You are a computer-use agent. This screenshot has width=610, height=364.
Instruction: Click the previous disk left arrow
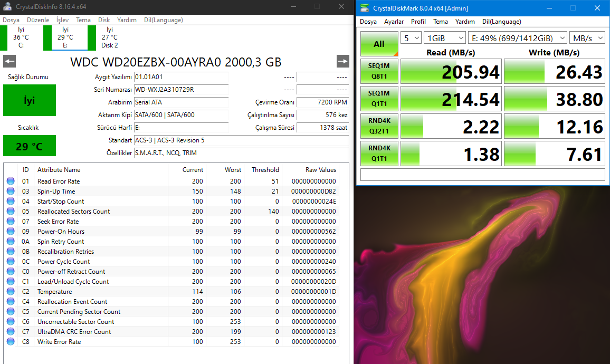(x=9, y=61)
